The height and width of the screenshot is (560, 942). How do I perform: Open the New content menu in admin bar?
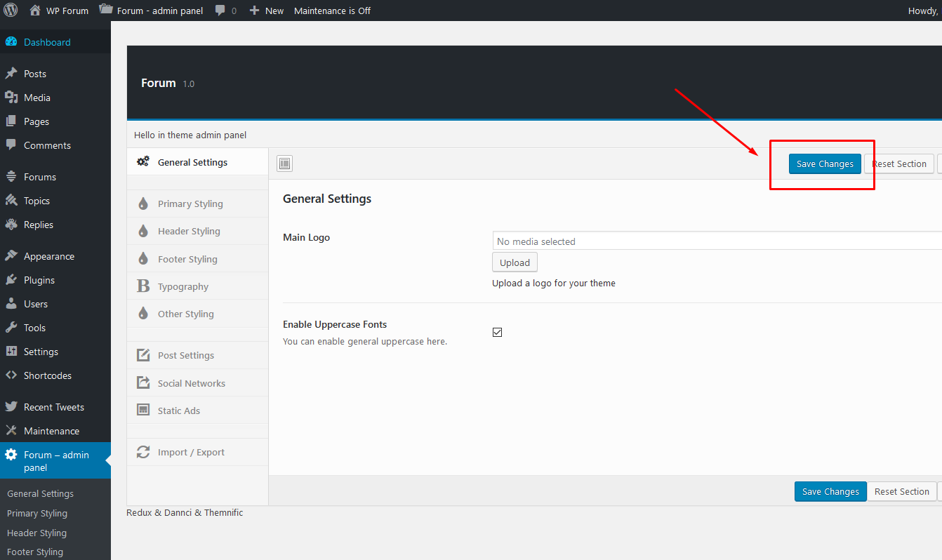click(x=267, y=11)
